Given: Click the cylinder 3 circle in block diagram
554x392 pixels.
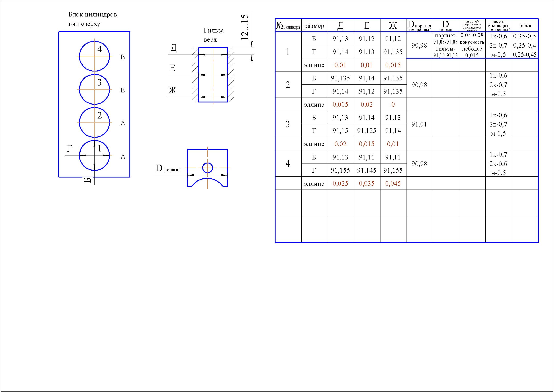Looking at the screenshot, I should [x=94, y=90].
